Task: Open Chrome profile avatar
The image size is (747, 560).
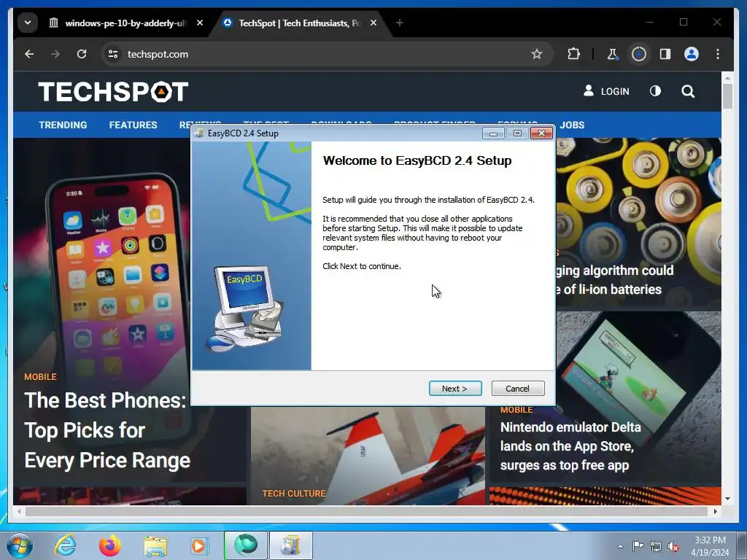Action: (692, 54)
